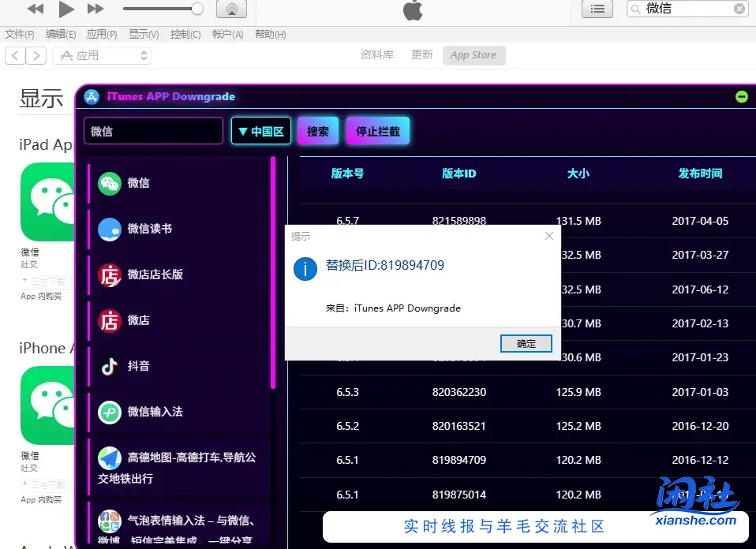Open the 应用 media type dropdown
This screenshot has height=549, width=756.
coord(102,55)
